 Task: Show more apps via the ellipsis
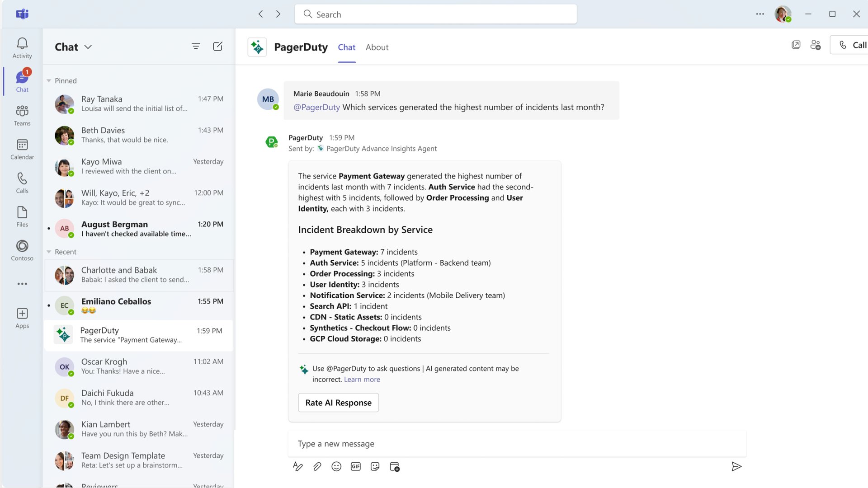(22, 284)
